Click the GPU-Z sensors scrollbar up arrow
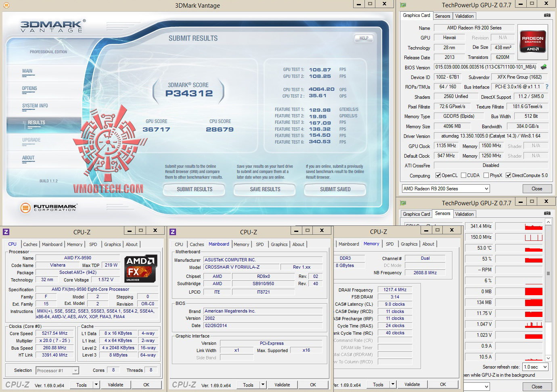557x392 pixels. [548, 222]
